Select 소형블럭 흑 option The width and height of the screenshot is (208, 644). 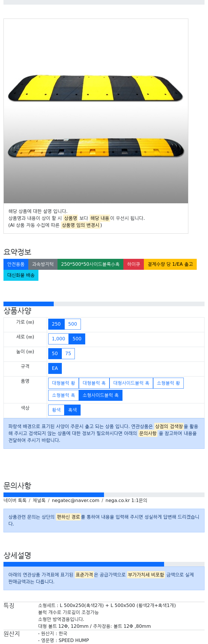[64, 395]
